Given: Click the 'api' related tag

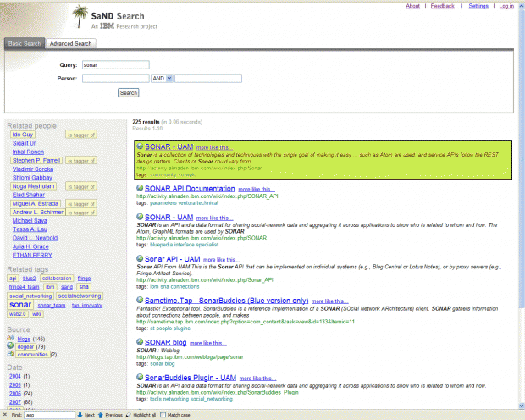Looking at the screenshot, I should pos(13,279).
